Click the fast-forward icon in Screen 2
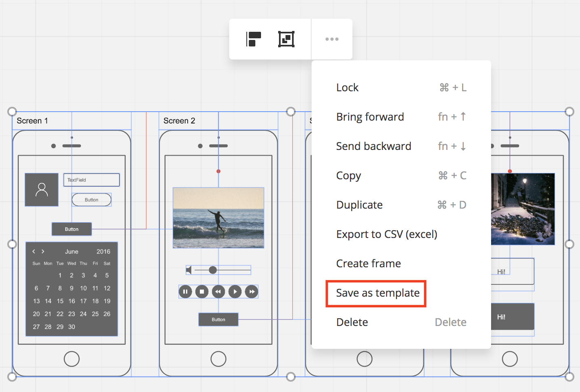The image size is (580, 392). [252, 292]
